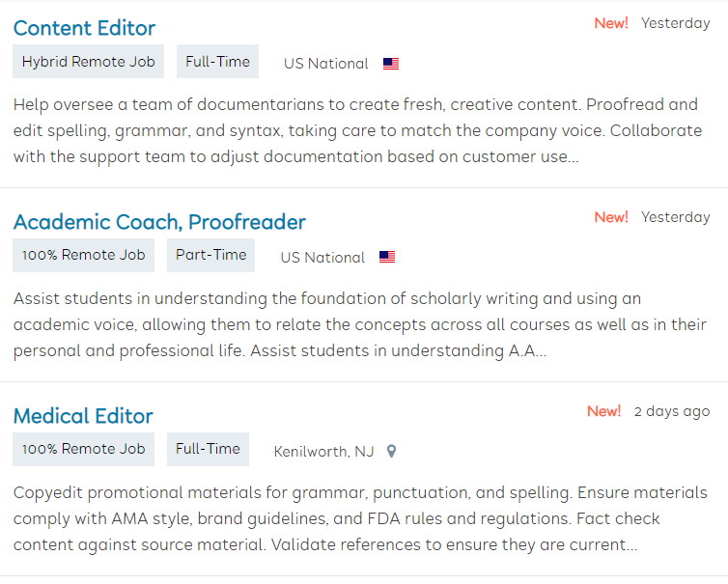This screenshot has width=728, height=584.
Task: Click the 2 days ago posting date
Action: pos(672,411)
